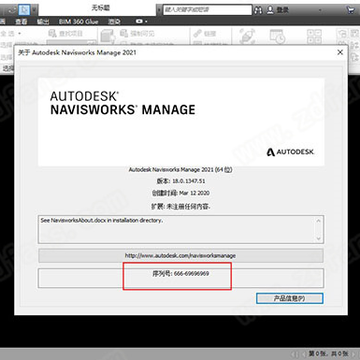
Task: Click the 链接 links icon in ribbon
Action: 197,33
